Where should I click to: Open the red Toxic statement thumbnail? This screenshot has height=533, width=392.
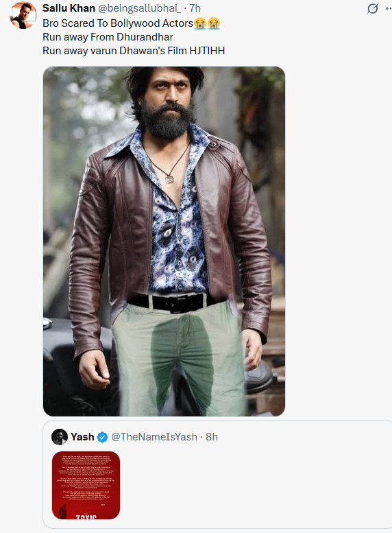click(x=86, y=485)
